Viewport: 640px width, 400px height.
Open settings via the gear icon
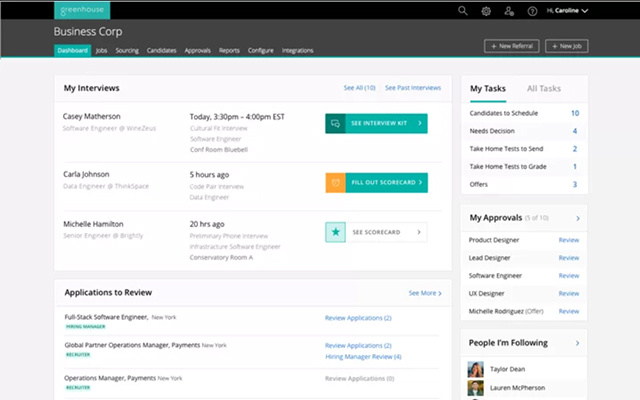tap(486, 11)
